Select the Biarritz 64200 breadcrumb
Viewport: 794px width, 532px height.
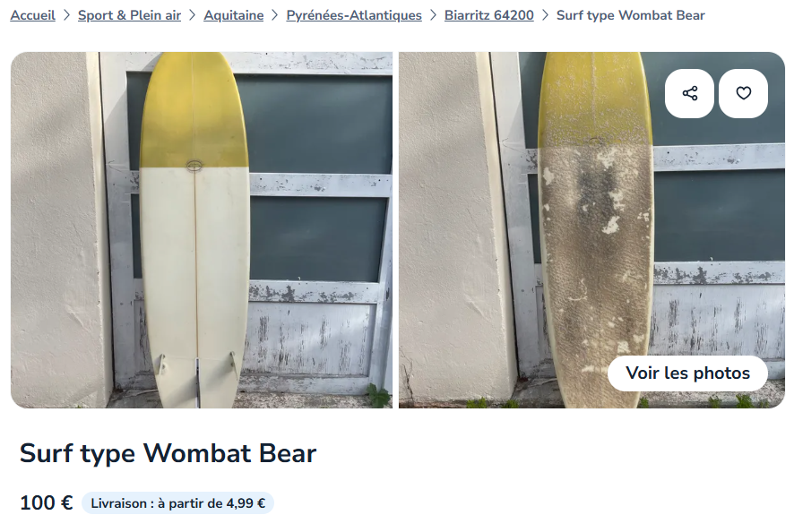(x=489, y=15)
